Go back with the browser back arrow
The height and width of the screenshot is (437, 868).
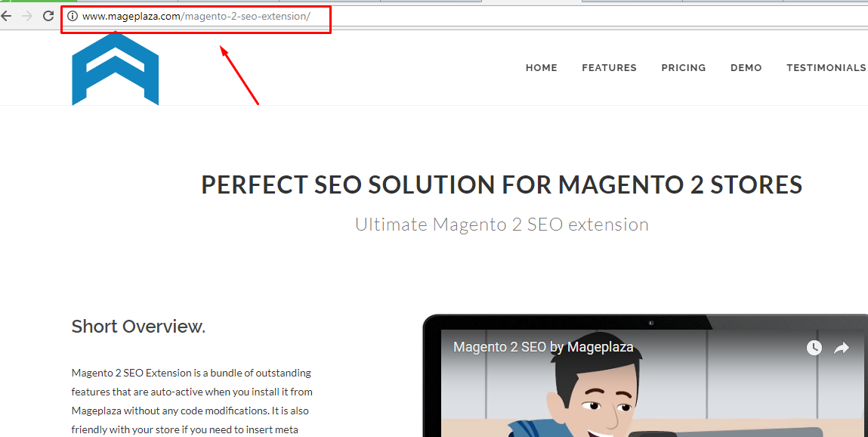[5, 16]
